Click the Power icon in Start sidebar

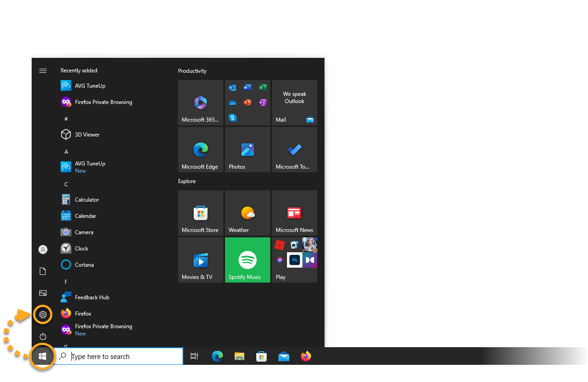coord(43,336)
